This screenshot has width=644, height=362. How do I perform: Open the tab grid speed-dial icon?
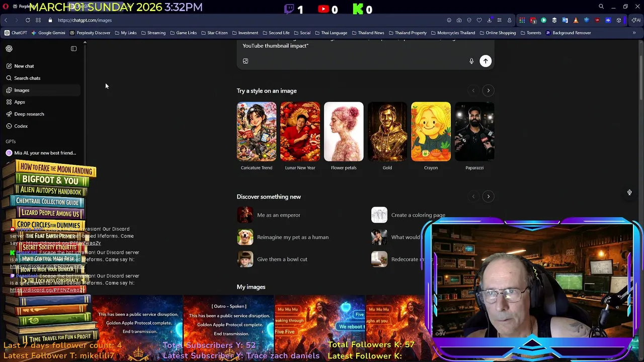click(x=38, y=20)
